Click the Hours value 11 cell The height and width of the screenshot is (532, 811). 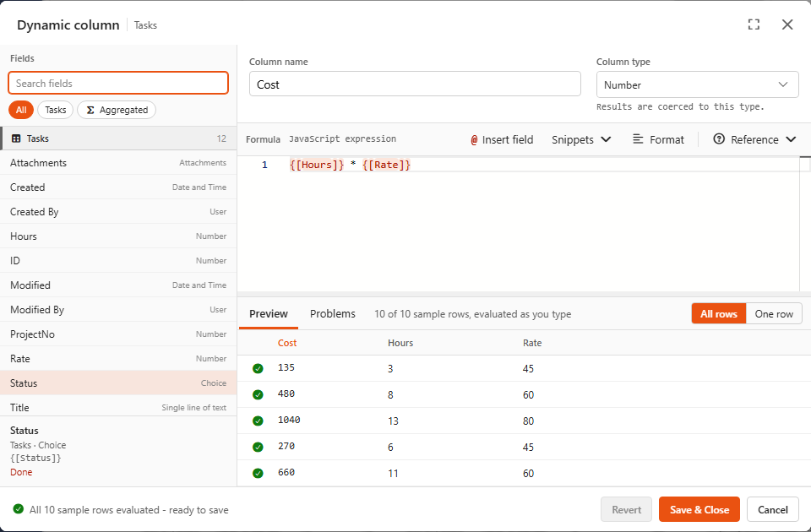[x=393, y=473]
